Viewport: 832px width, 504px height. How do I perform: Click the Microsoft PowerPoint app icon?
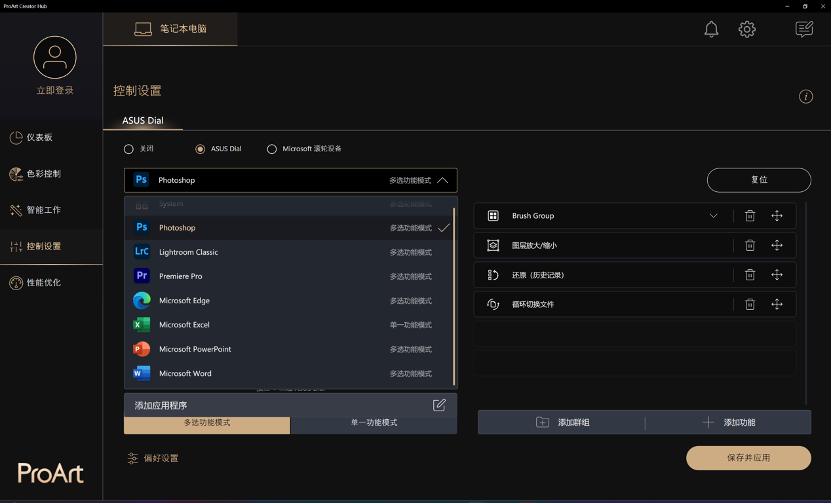click(142, 349)
